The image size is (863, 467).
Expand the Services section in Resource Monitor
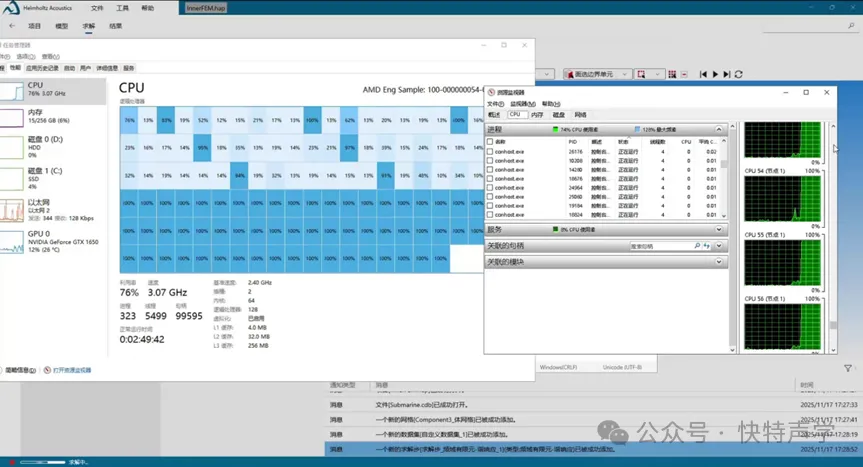pos(718,229)
